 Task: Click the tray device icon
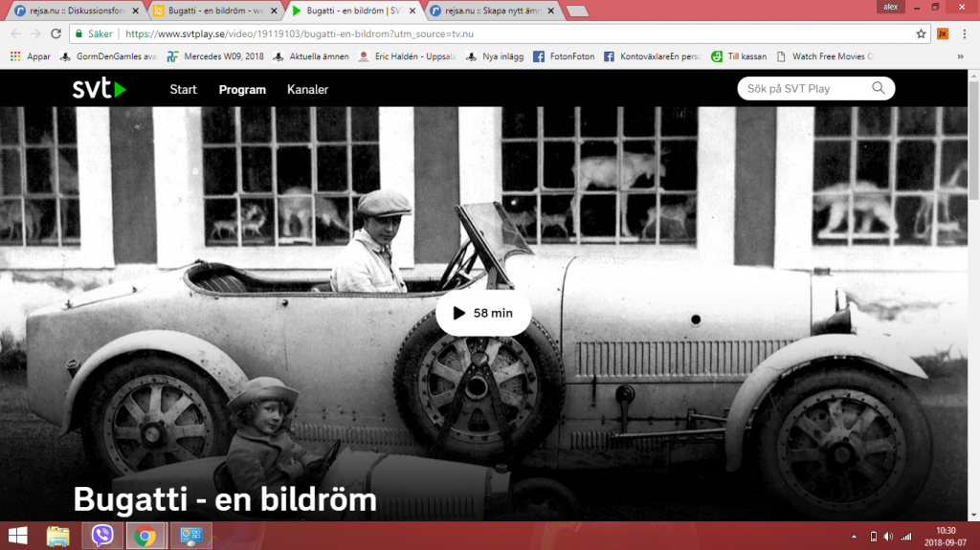tap(873, 537)
